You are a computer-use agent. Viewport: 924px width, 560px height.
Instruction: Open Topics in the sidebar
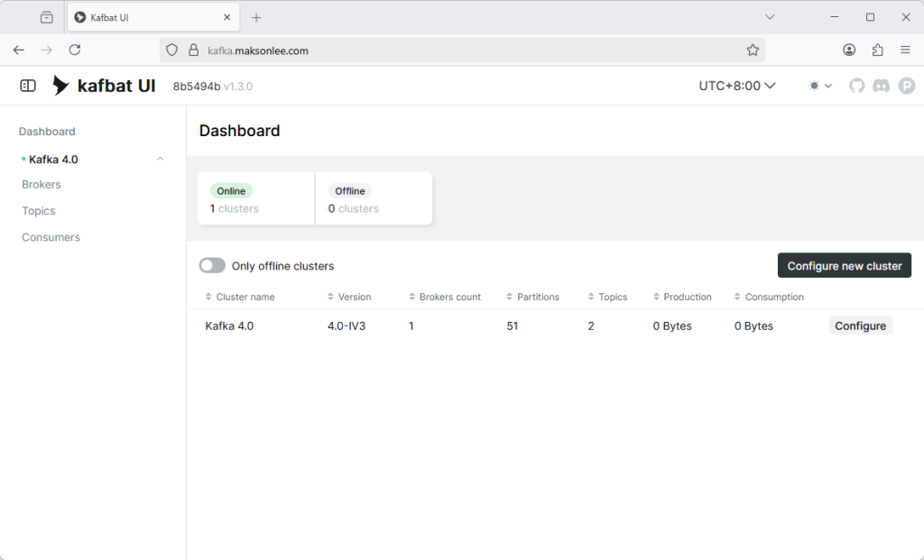pos(38,211)
